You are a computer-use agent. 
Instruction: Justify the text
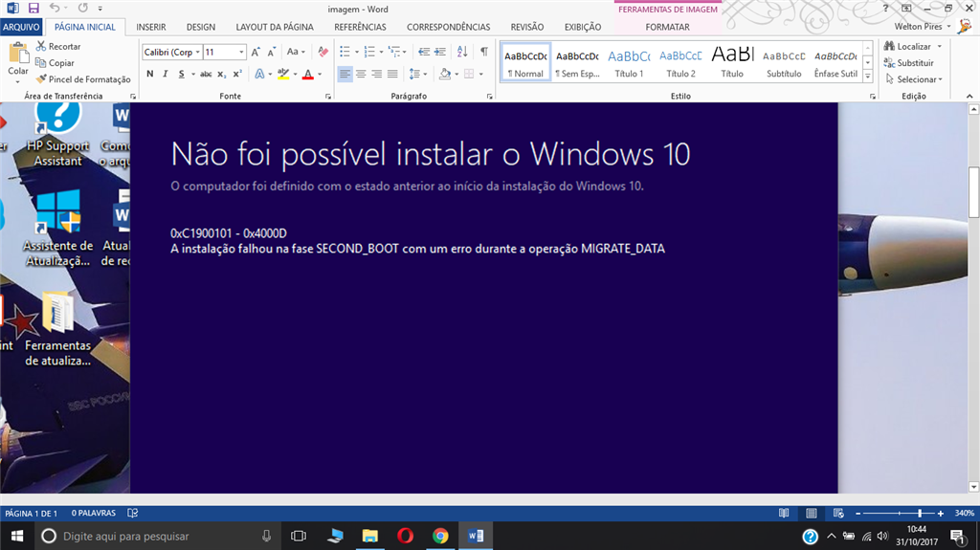click(x=391, y=74)
